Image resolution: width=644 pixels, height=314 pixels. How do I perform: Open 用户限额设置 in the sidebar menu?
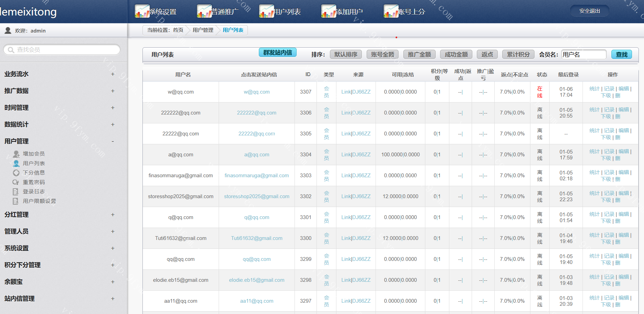pyautogui.click(x=39, y=201)
